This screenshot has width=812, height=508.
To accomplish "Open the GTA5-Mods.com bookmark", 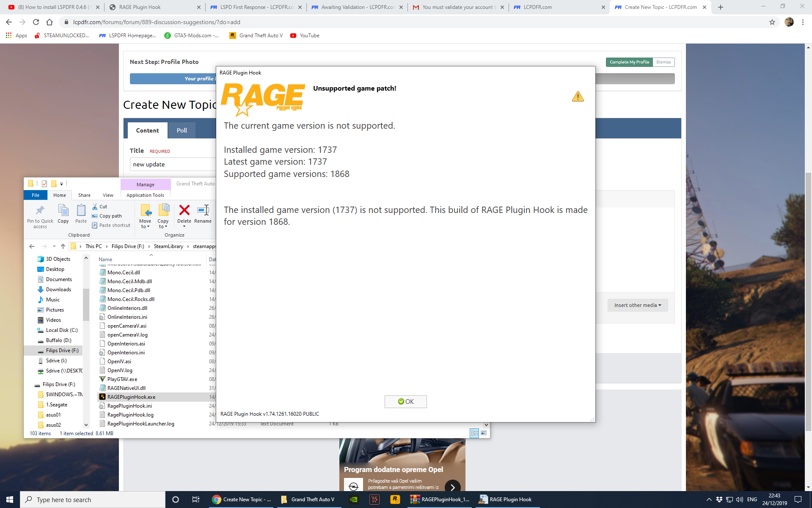I will point(192,36).
